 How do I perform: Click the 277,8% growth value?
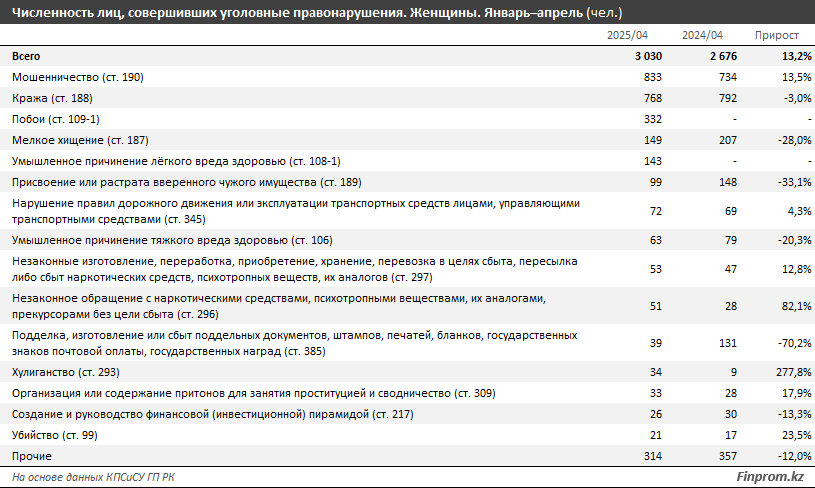[x=789, y=373]
